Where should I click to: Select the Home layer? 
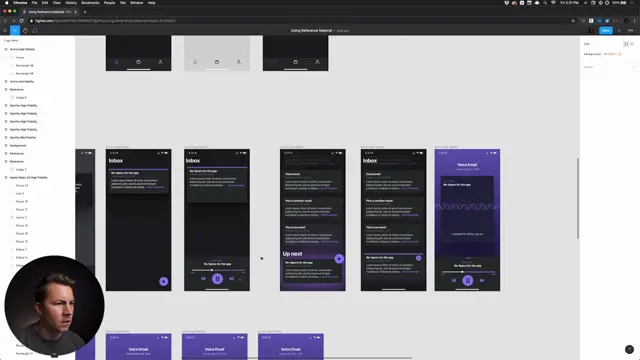20,58
